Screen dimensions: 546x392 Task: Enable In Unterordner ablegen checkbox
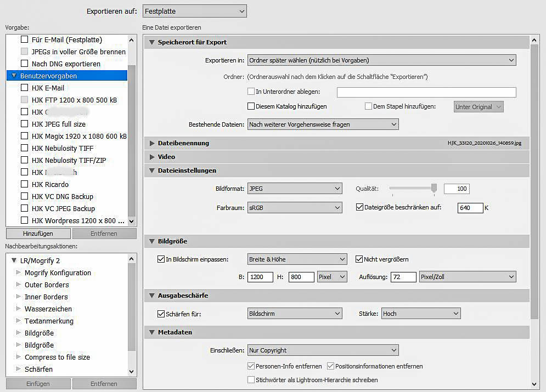[251, 92]
